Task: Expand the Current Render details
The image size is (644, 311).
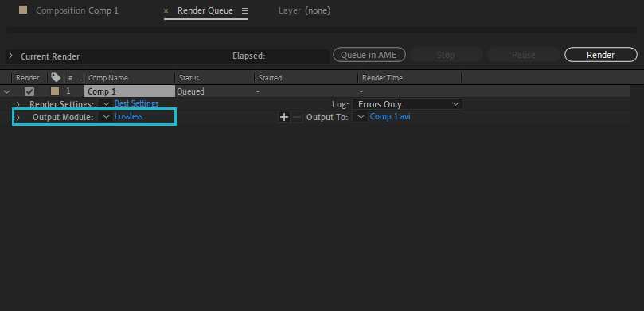Action: 10,56
